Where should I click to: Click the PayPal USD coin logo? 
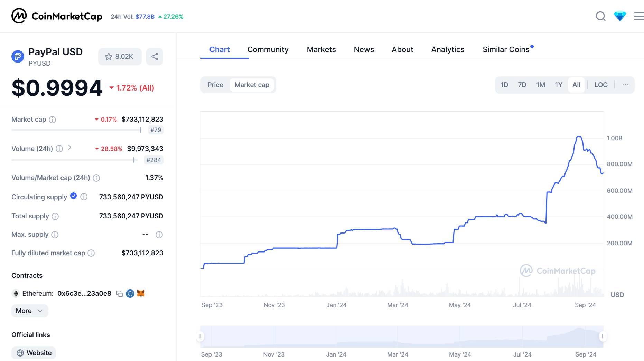point(18,56)
